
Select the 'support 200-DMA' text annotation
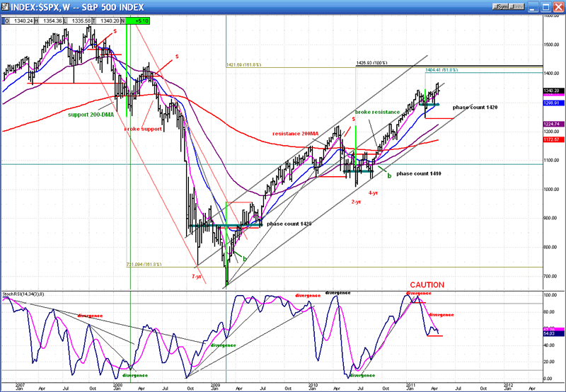click(x=93, y=114)
